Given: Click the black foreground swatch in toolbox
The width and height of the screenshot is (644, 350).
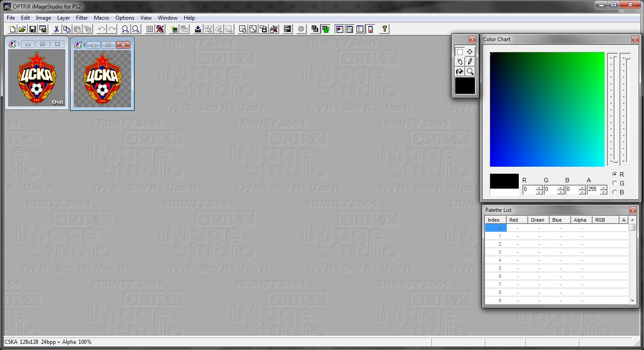Looking at the screenshot, I should [465, 86].
